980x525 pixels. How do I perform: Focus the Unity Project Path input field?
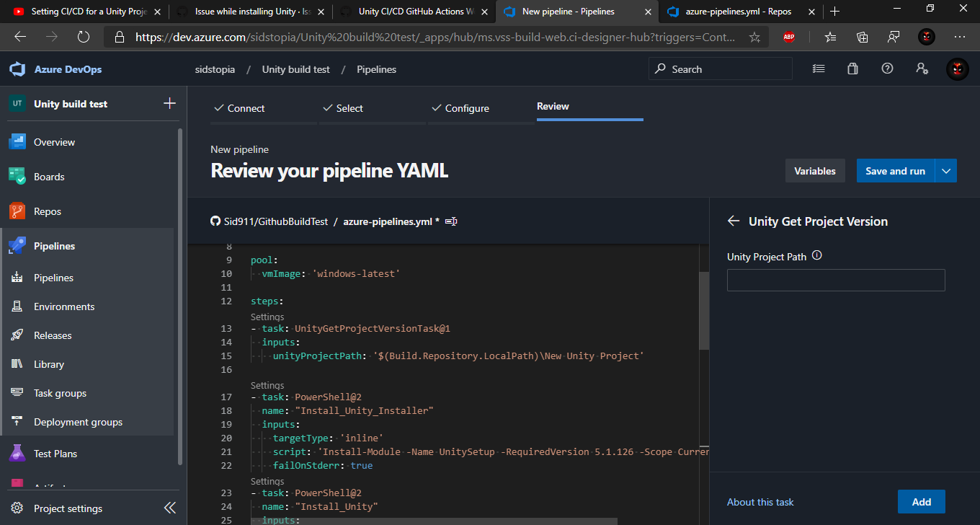click(x=836, y=281)
